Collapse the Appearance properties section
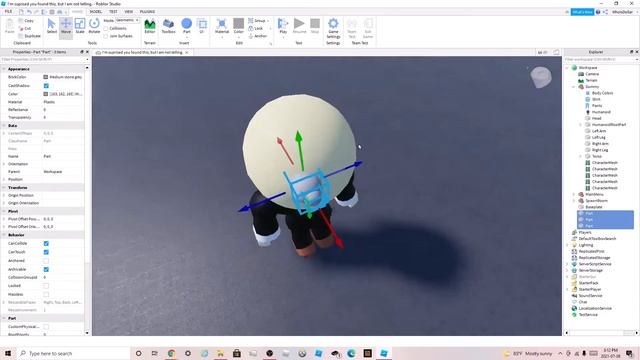Viewport: 640px width, 360px height. point(4,69)
